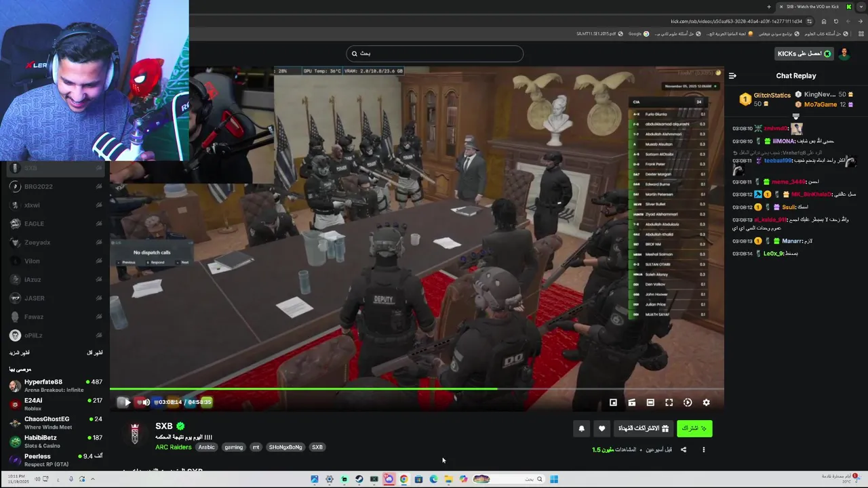Click the أظهر المزيد show more link

click(x=19, y=353)
